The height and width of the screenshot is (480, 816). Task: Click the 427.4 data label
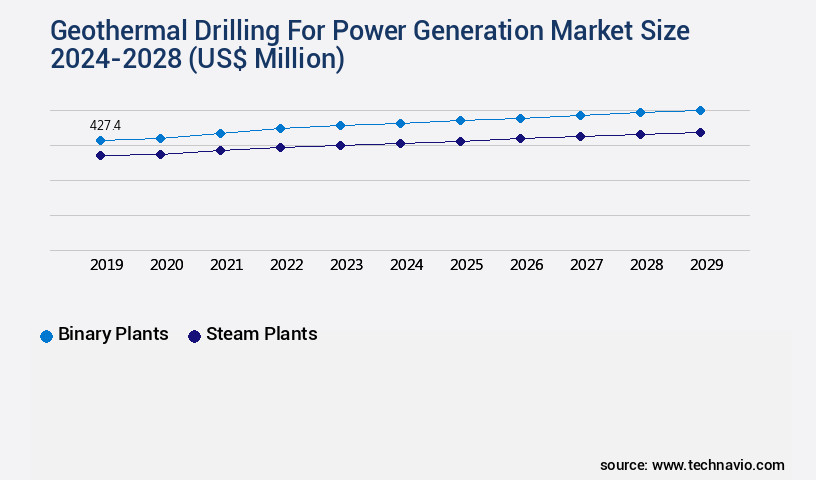coord(105,125)
